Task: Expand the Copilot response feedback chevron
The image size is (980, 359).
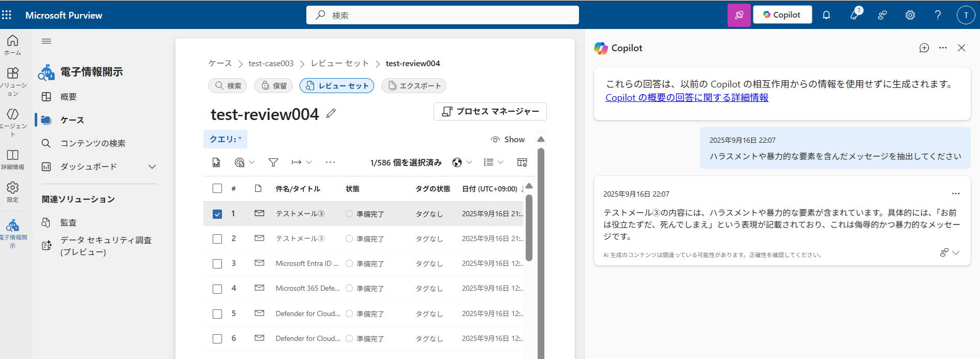Action: 956,252
